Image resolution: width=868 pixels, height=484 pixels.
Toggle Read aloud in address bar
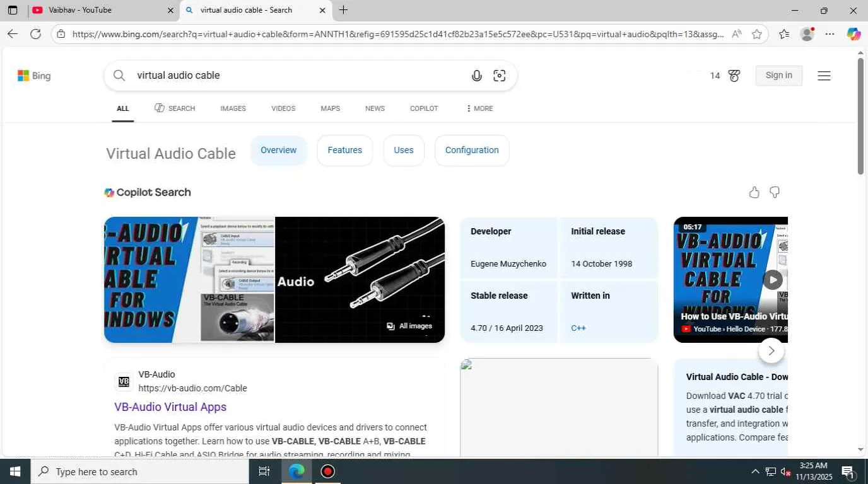[736, 34]
